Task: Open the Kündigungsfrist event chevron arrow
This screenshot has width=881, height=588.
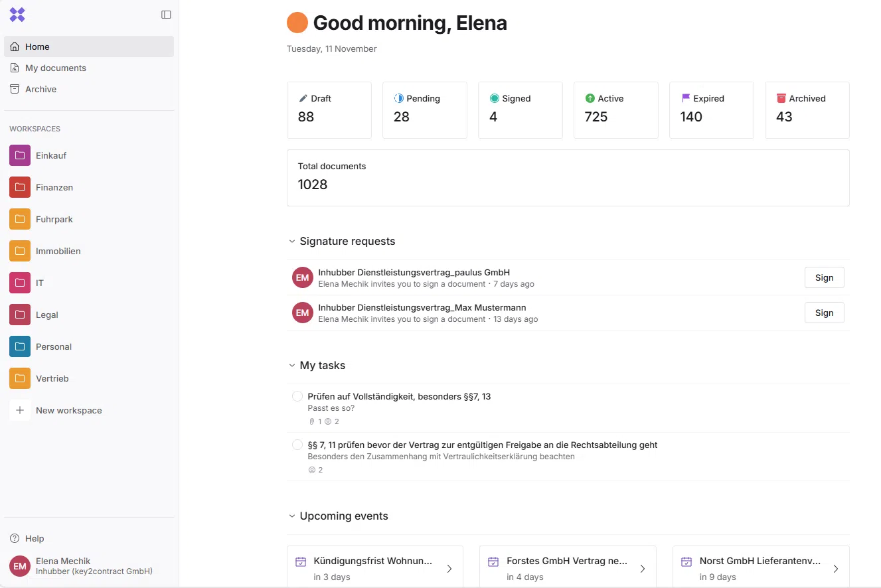Action: (x=449, y=569)
